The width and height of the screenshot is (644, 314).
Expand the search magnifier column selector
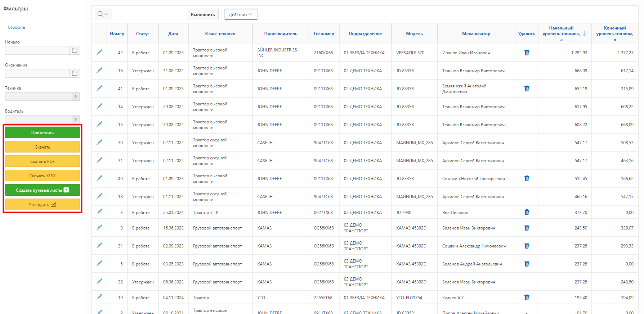(x=103, y=14)
